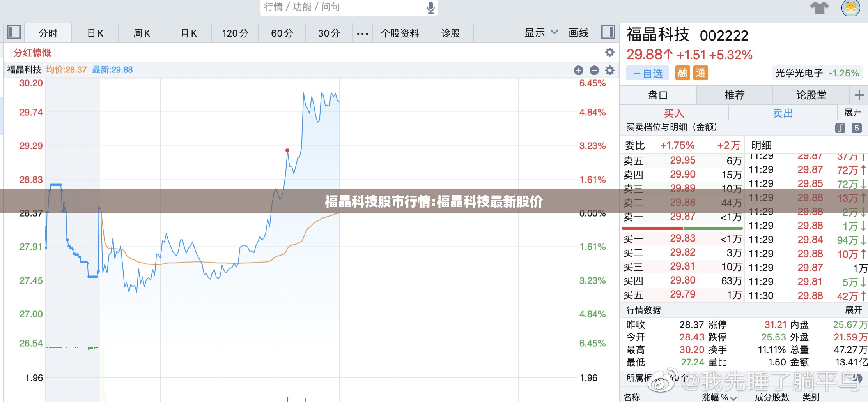Click stock code 002222
This screenshot has height=402, width=868.
(724, 36)
